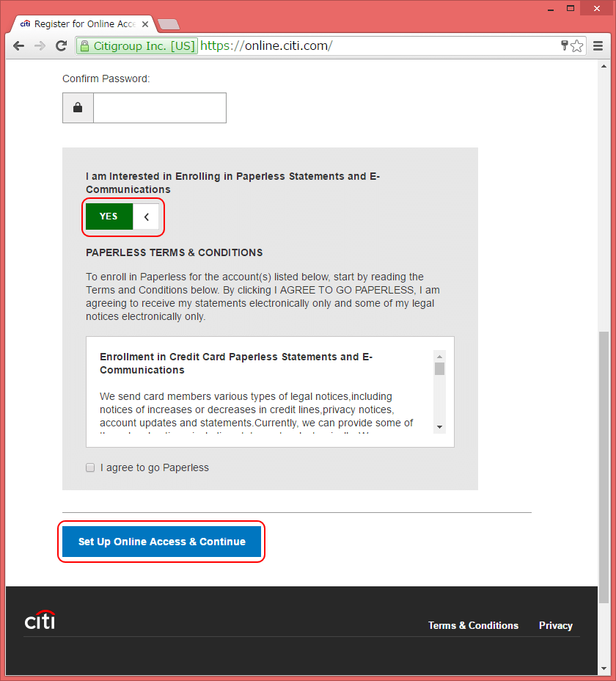Open the Privacy footer link

[555, 625]
